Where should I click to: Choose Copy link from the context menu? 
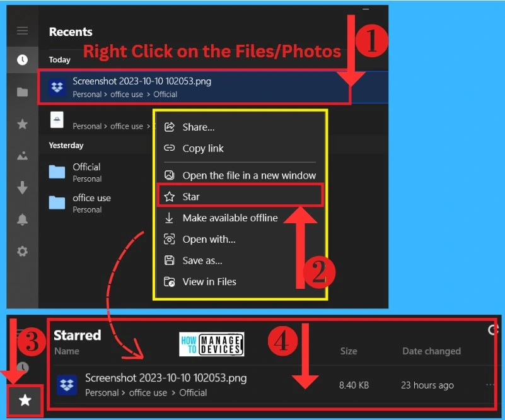(240, 148)
